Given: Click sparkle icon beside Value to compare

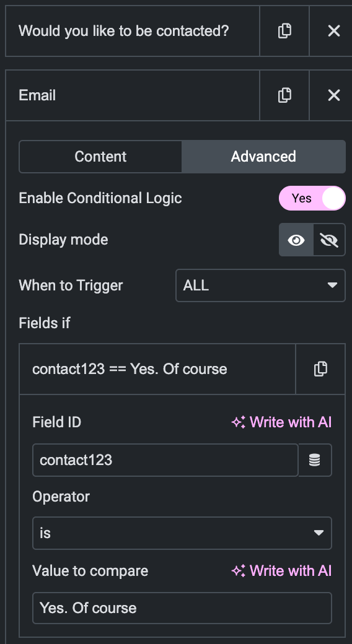Looking at the screenshot, I should tap(239, 571).
